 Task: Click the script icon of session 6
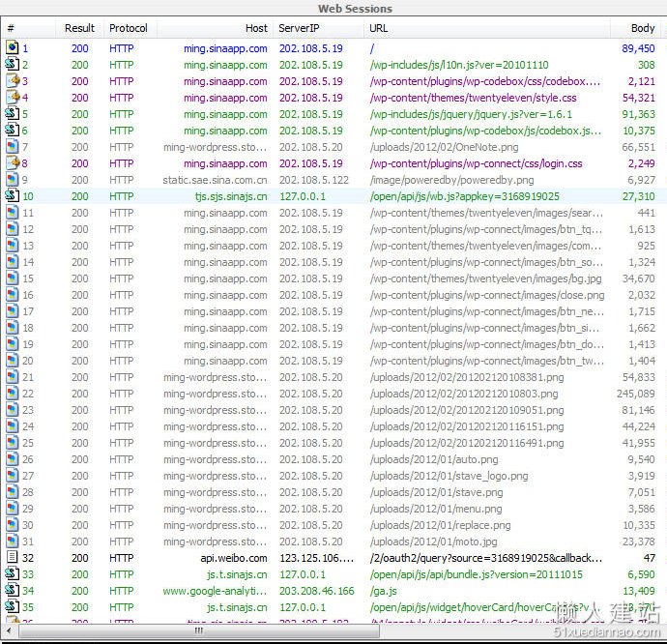[x=13, y=131]
